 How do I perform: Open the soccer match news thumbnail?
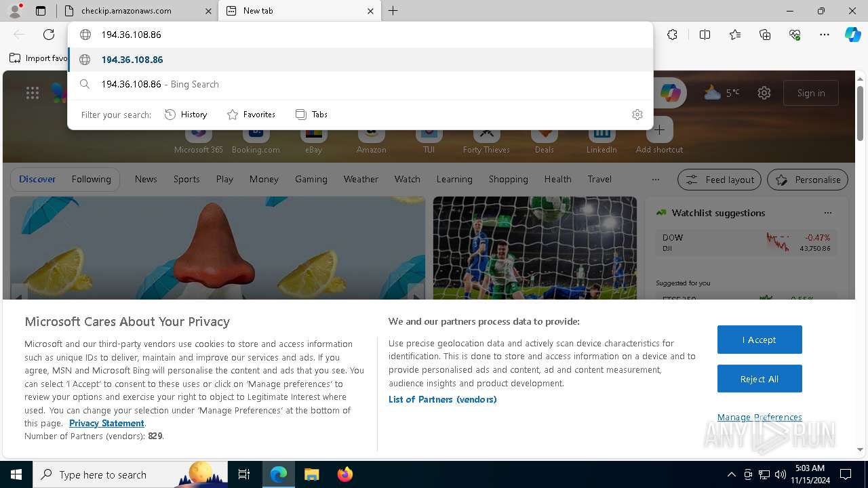click(535, 248)
